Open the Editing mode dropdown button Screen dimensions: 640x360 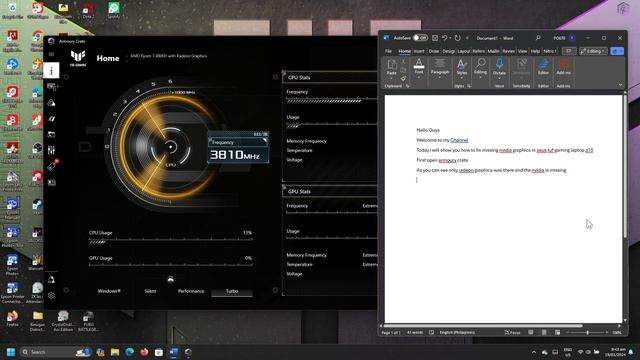593,51
